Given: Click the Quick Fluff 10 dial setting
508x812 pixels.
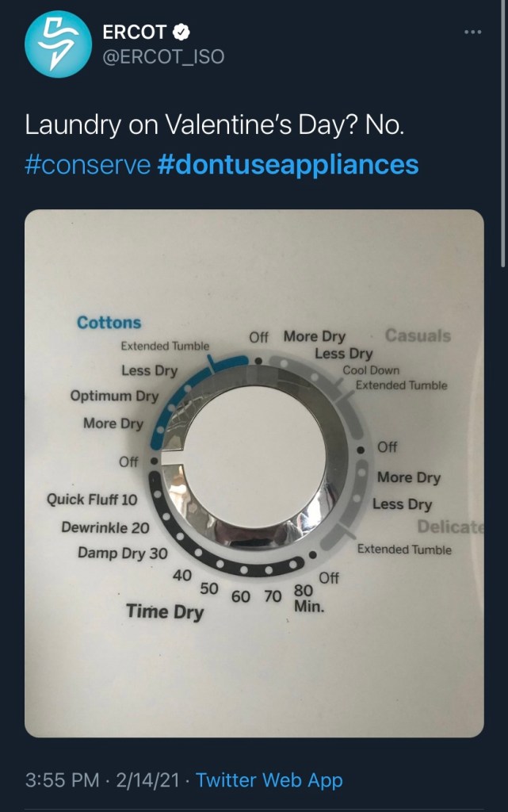Looking at the screenshot, I should pyautogui.click(x=92, y=500).
